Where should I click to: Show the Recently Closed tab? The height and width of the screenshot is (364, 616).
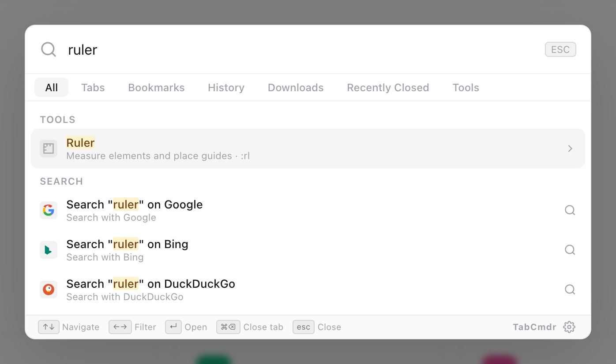pyautogui.click(x=388, y=87)
